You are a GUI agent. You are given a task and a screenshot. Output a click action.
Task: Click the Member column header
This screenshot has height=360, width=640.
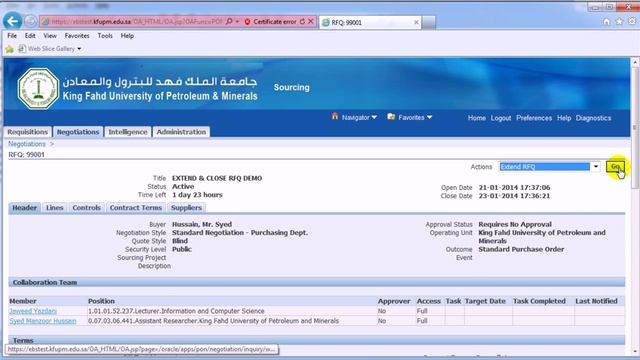pos(23,301)
